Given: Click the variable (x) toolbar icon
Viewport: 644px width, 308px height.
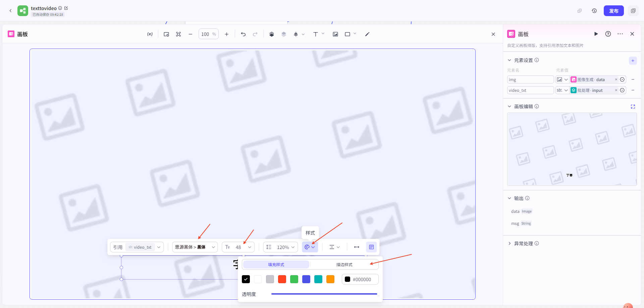Looking at the screenshot, I should pyautogui.click(x=150, y=34).
